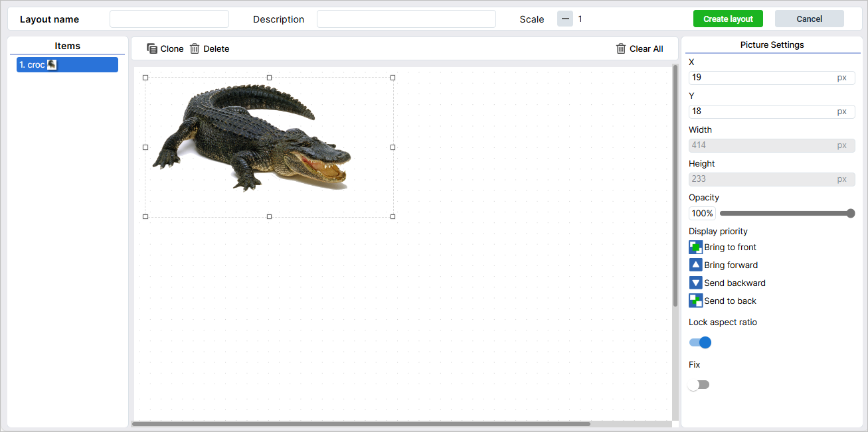Viewport: 868px width, 432px height.
Task: Click the Clone icon in toolbar
Action: (152, 48)
